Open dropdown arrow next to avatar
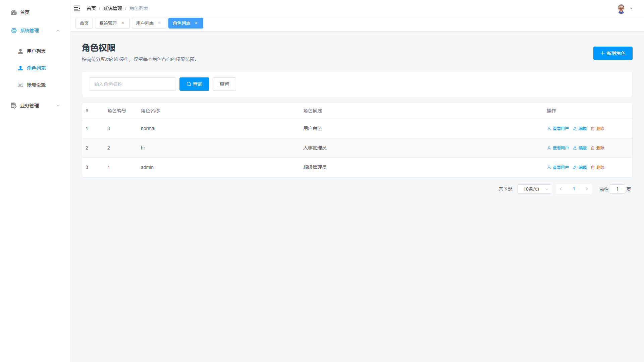644x362 pixels. coord(631,9)
